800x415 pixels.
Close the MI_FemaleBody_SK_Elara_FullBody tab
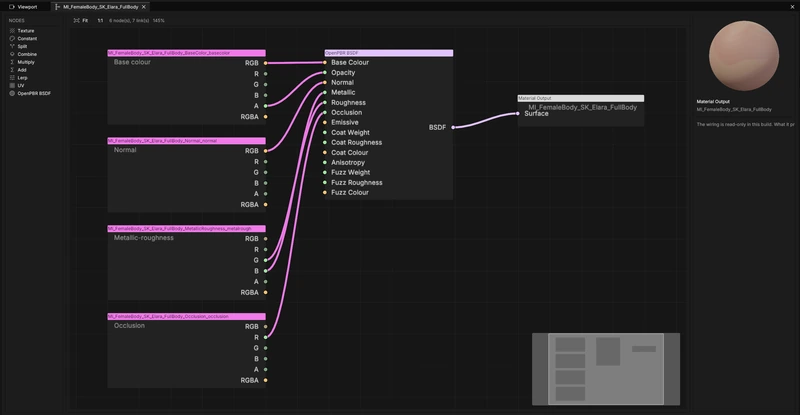(x=144, y=7)
